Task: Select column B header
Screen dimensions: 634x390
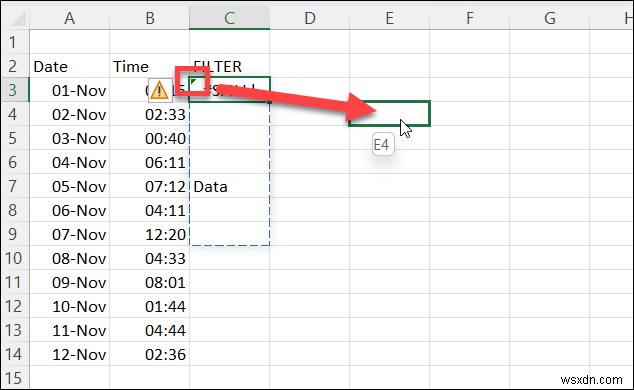Action: [x=150, y=18]
